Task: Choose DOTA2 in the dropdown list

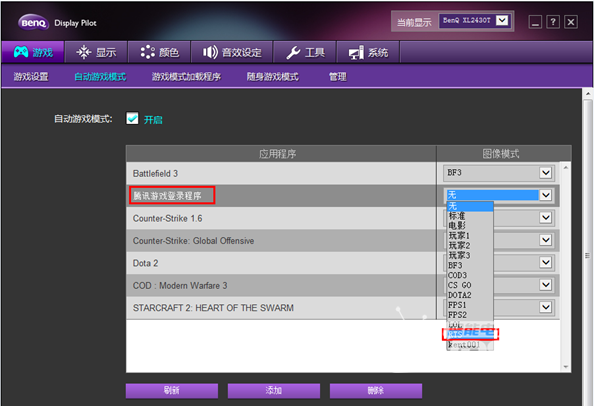Action: 470,295
